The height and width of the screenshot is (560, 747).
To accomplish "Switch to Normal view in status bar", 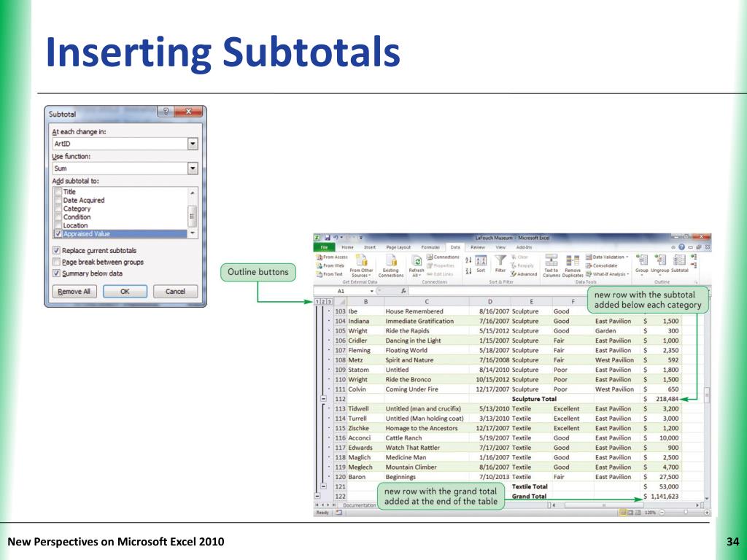I will tap(623, 513).
